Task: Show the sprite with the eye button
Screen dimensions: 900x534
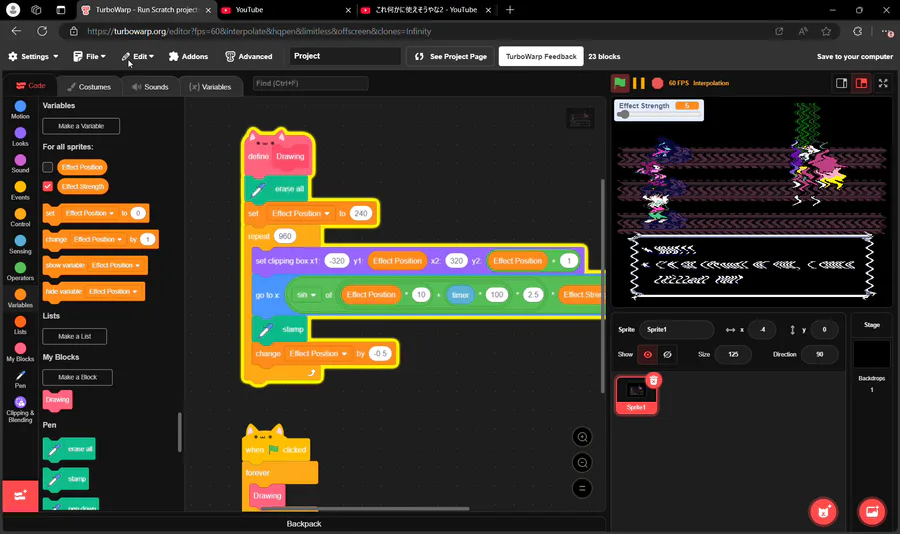Action: 647,354
